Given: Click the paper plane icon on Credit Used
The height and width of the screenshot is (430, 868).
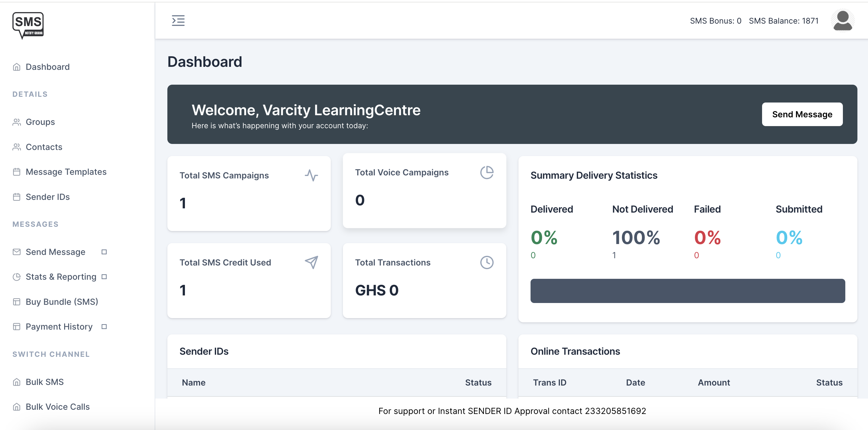Looking at the screenshot, I should tap(311, 262).
